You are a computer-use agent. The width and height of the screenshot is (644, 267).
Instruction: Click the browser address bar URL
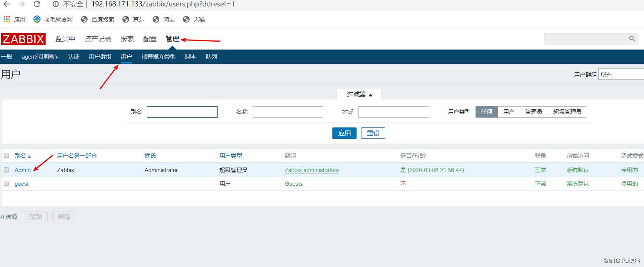[163, 4]
